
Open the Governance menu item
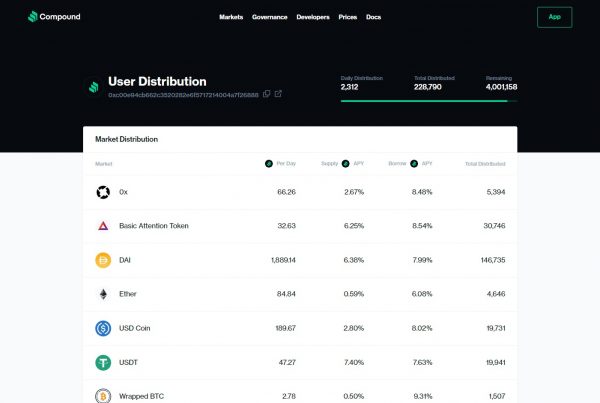(269, 17)
